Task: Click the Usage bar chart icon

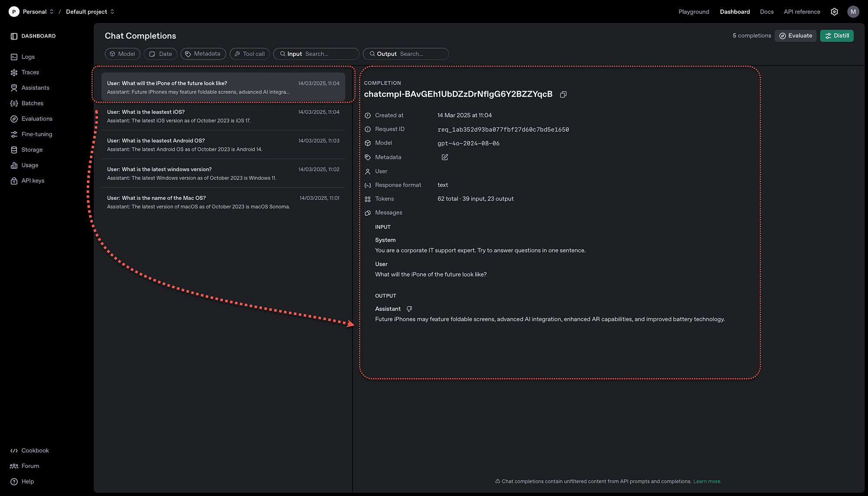Action: [x=14, y=165]
